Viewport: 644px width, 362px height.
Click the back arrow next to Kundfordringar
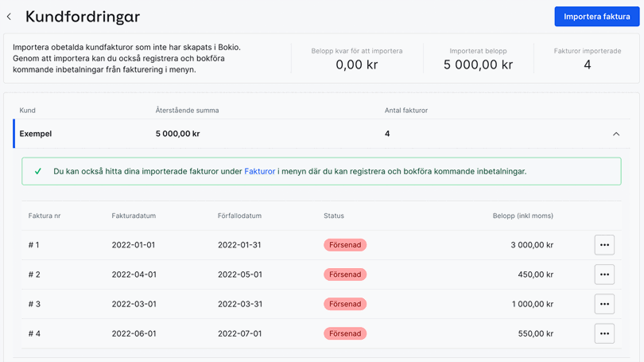pos(10,17)
